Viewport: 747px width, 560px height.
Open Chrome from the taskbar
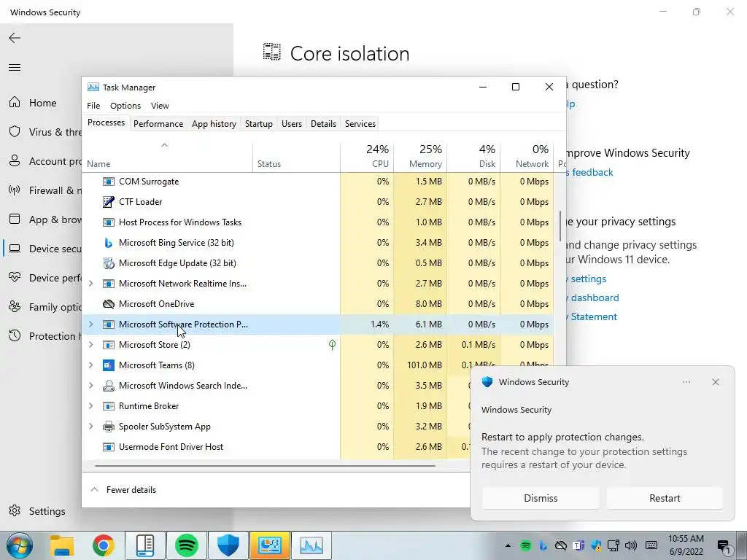point(104,545)
